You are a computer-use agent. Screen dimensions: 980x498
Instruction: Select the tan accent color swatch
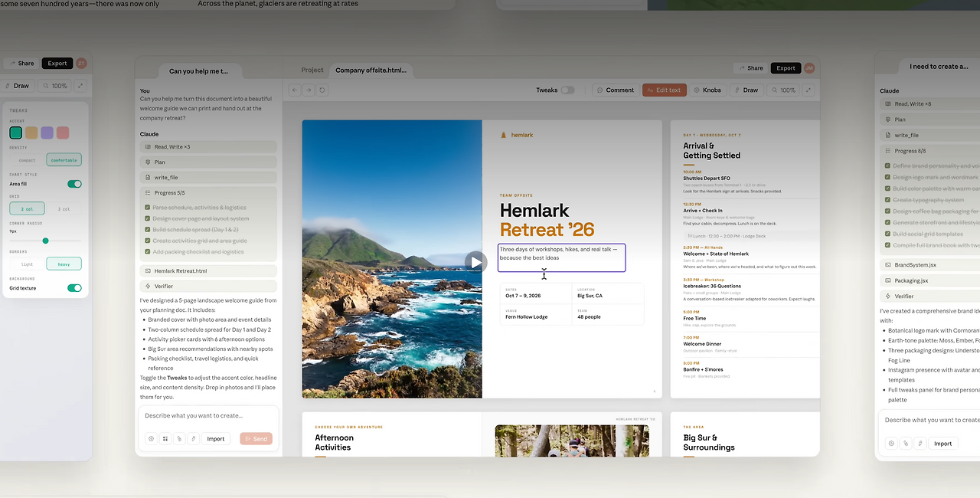[31, 133]
